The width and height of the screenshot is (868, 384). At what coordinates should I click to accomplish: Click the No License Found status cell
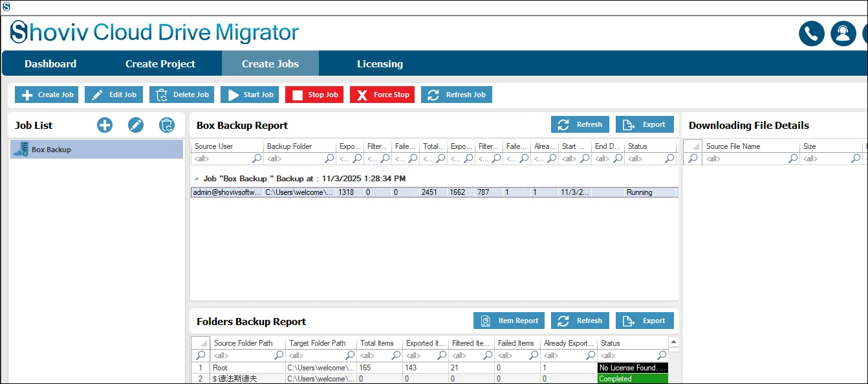pos(633,368)
